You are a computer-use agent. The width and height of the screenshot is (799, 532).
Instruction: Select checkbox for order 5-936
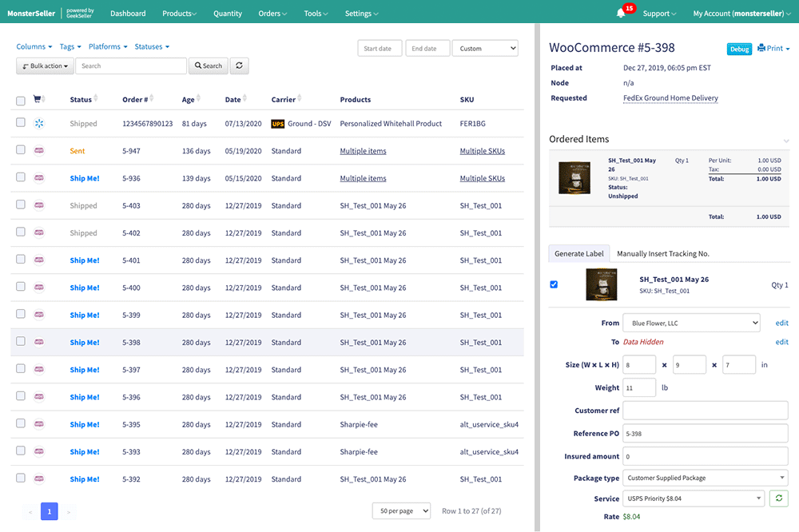click(x=21, y=177)
